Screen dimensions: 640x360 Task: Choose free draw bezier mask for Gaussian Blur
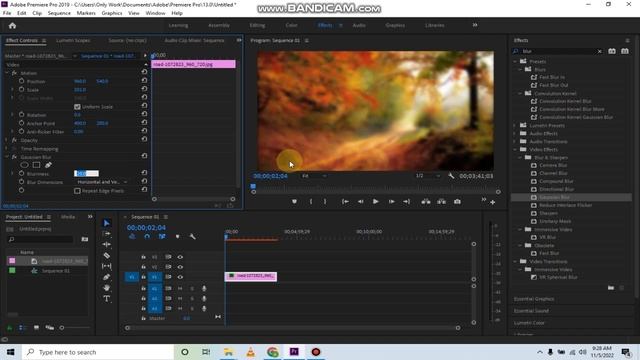48,165
